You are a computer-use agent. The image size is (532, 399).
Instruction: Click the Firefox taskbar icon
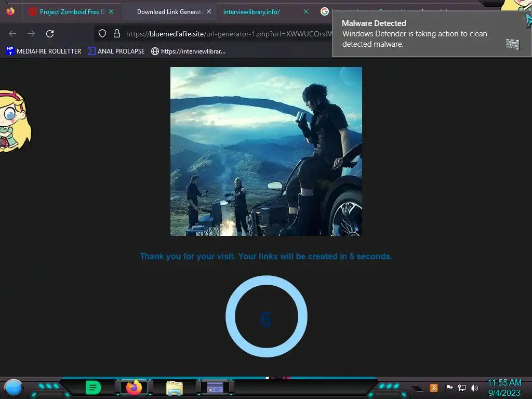[134, 388]
